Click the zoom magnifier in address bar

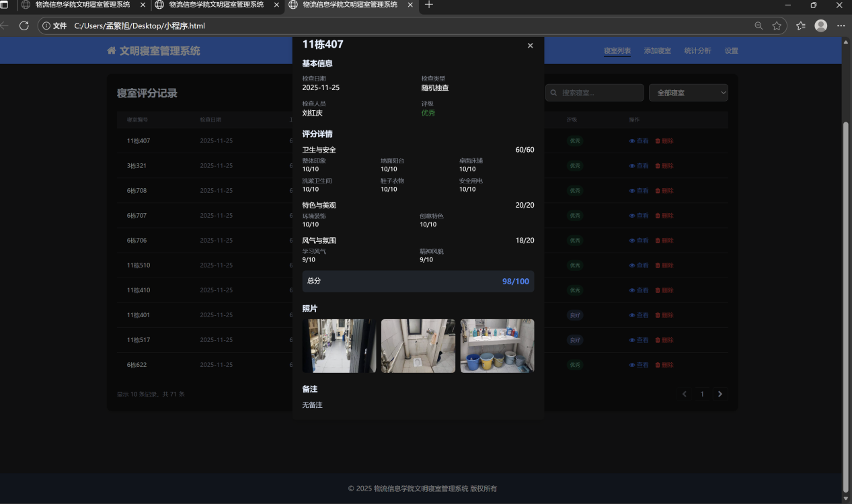[x=759, y=26]
